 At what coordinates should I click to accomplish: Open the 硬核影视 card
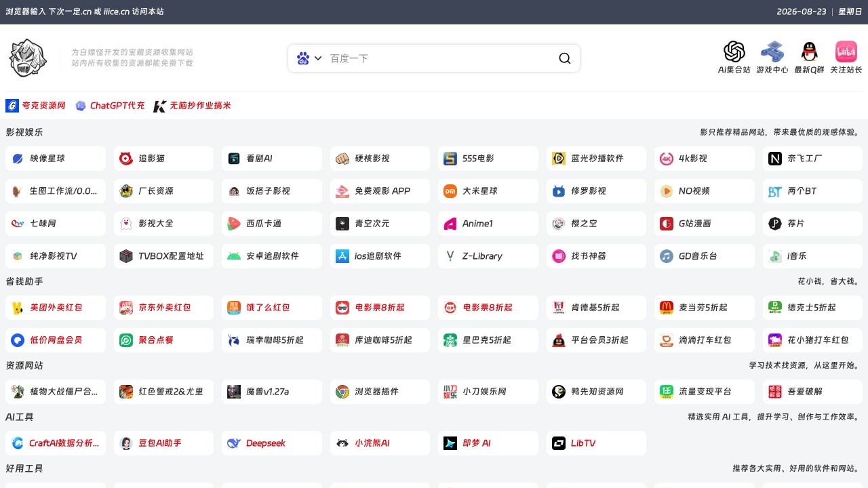(x=380, y=159)
